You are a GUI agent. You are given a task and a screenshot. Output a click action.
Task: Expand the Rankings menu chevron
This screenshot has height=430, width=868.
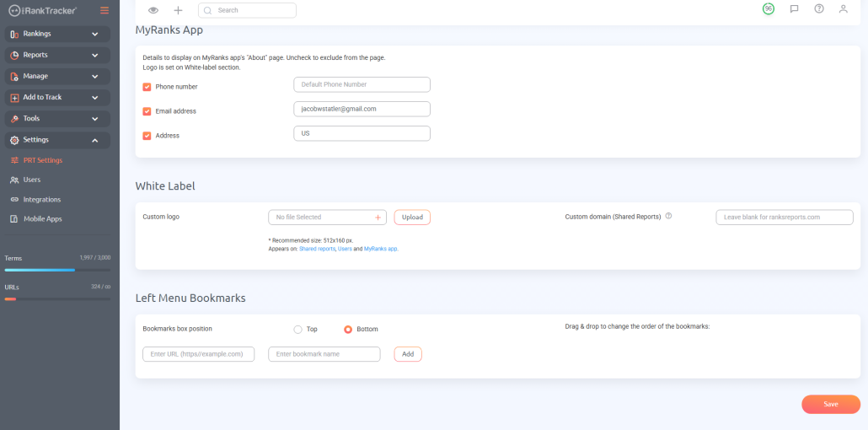pos(95,35)
